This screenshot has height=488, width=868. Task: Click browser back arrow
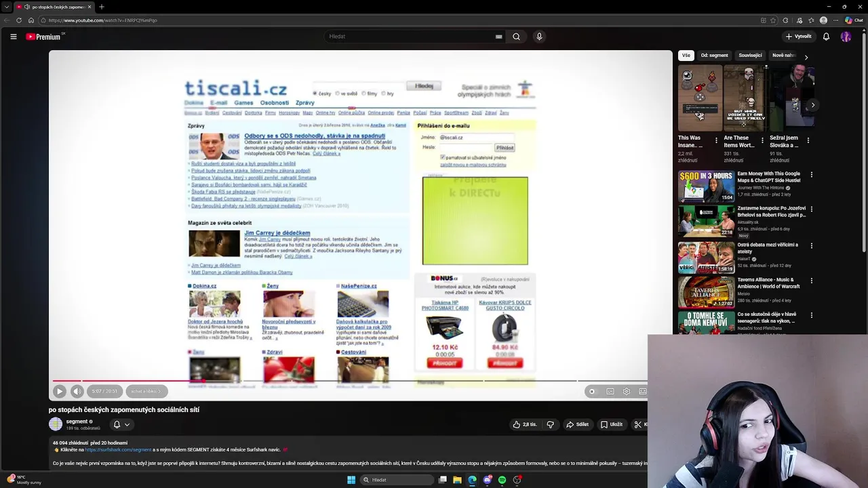pyautogui.click(x=7, y=20)
